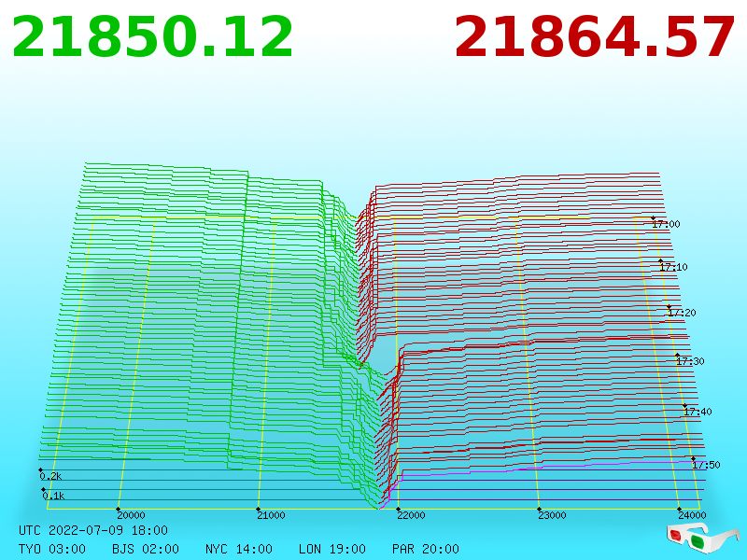Click the TYO 03:00 time label

(52, 549)
